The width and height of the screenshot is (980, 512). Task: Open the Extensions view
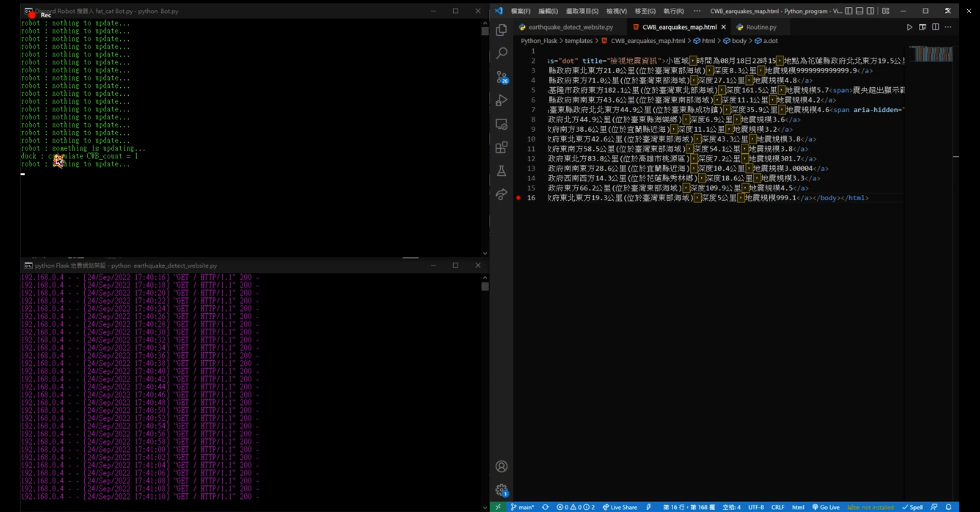[501, 147]
